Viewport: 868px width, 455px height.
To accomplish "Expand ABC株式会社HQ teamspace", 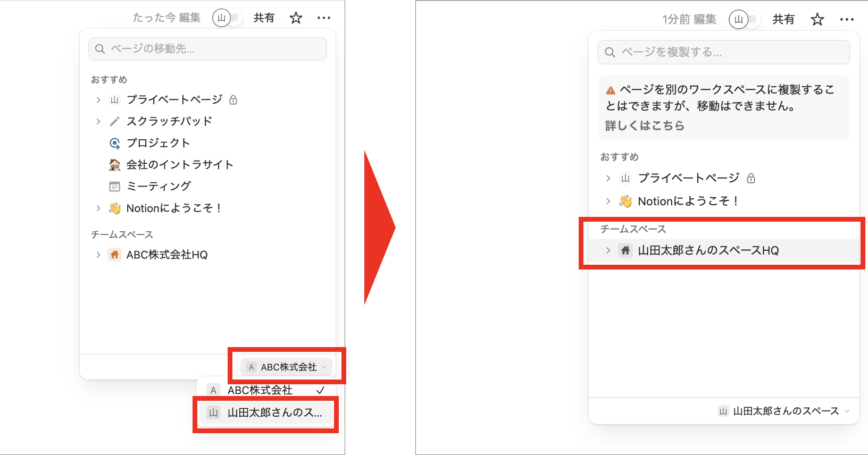I will [x=98, y=255].
